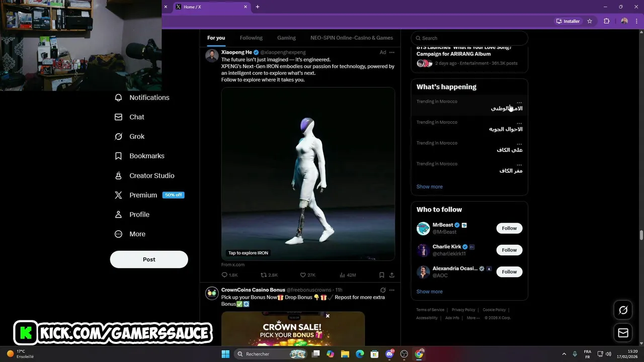
Task: Switch to the For you tab
Action: [x=216, y=38]
